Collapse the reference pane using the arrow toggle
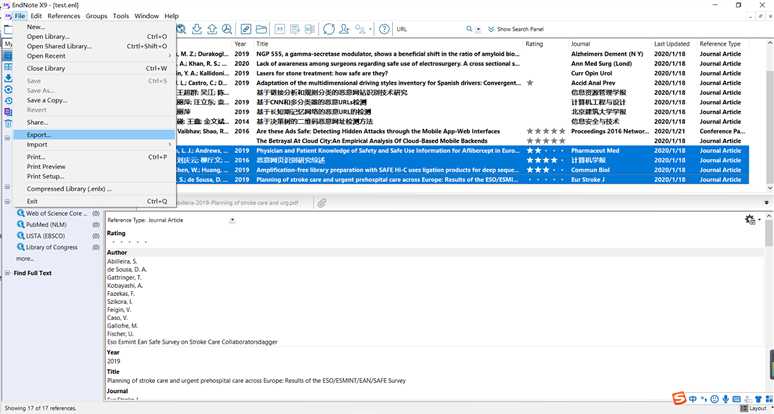This screenshot has height=414, width=774. pos(767,203)
